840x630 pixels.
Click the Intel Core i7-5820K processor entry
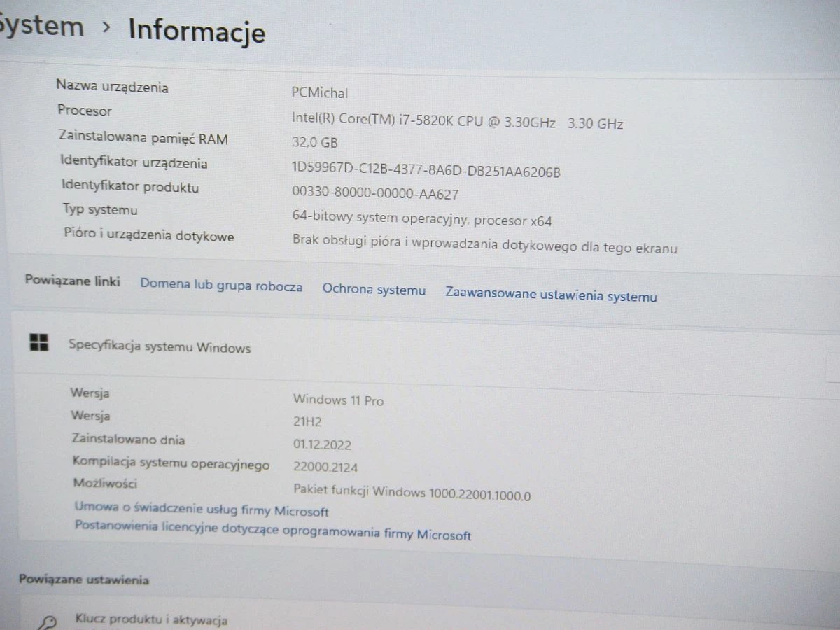click(x=458, y=122)
